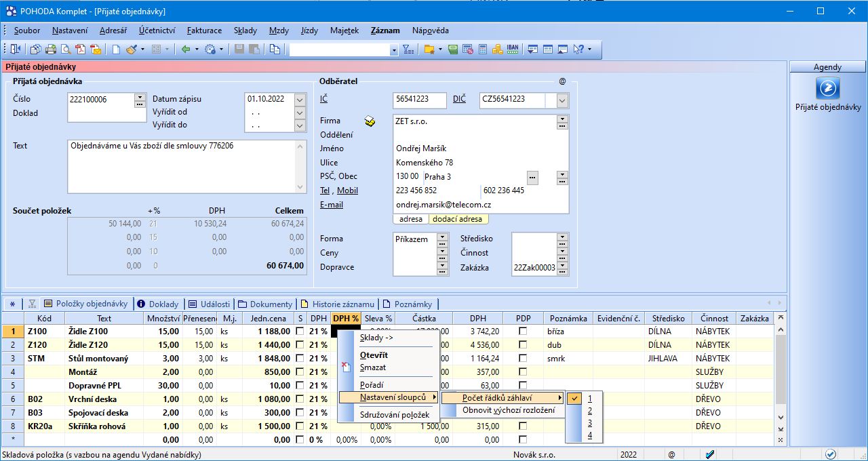Open print preview with the magnifier icon

tap(66, 49)
